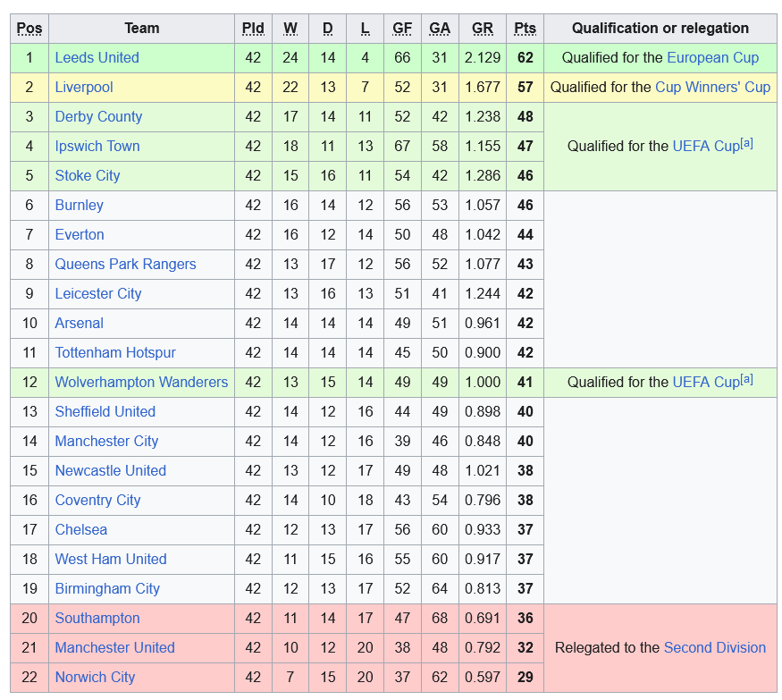Click the GR column header abbreviation
The image size is (782, 700).
483,29
